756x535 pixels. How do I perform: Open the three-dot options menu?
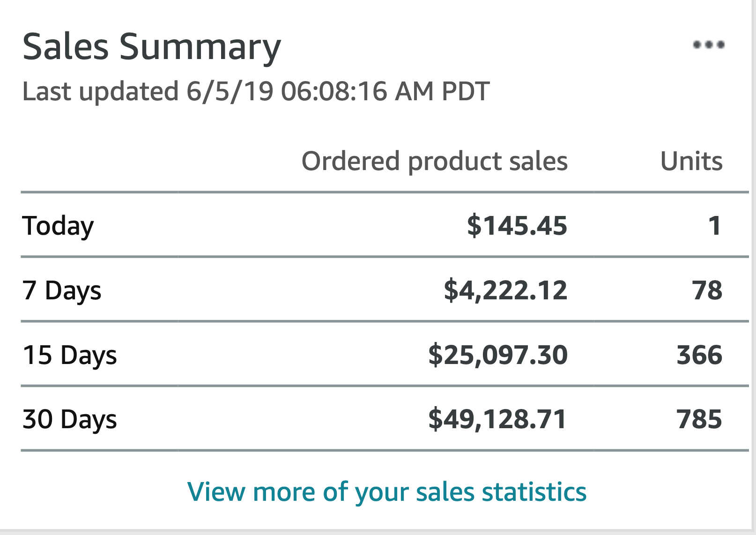coord(709,45)
